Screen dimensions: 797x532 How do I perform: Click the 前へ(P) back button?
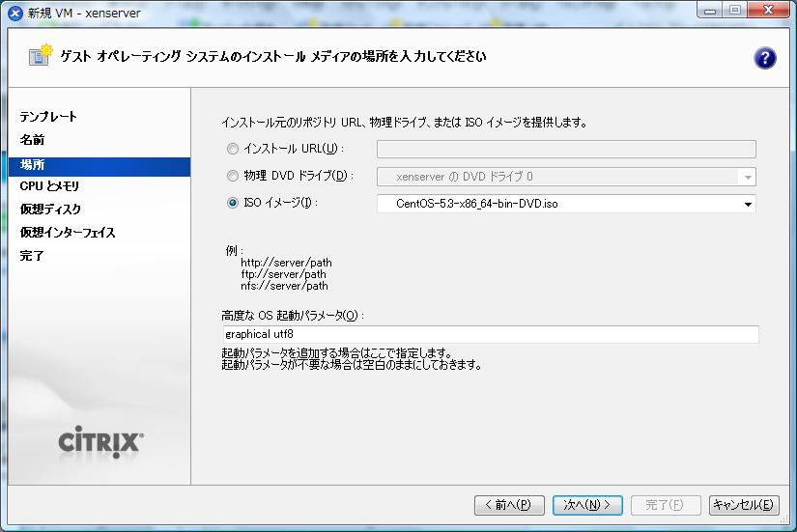pyautogui.click(x=509, y=505)
